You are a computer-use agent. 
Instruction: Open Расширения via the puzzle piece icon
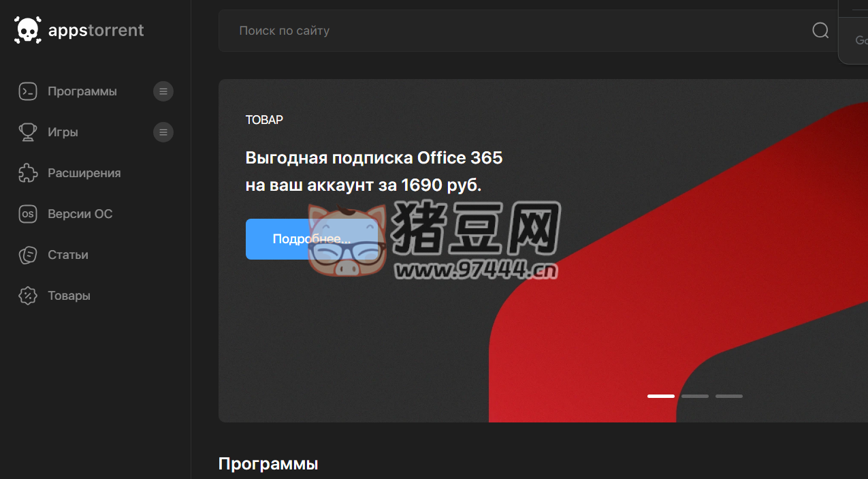pos(28,172)
